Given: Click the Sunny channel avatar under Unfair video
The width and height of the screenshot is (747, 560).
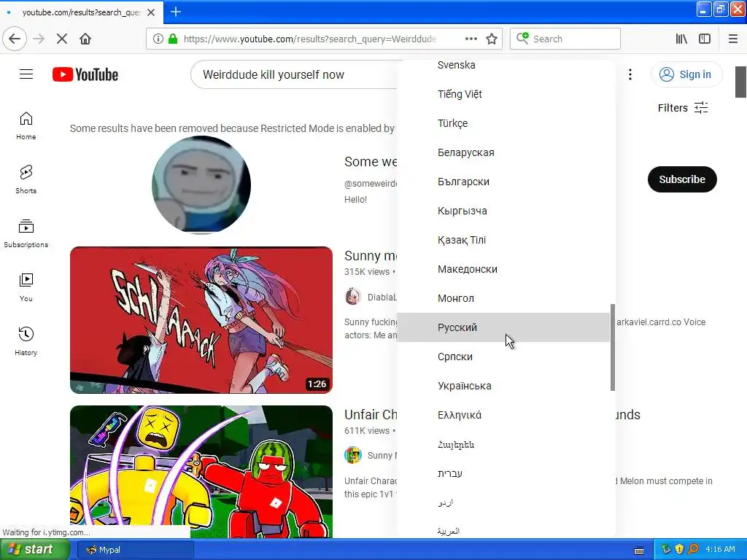Looking at the screenshot, I should 352,455.
